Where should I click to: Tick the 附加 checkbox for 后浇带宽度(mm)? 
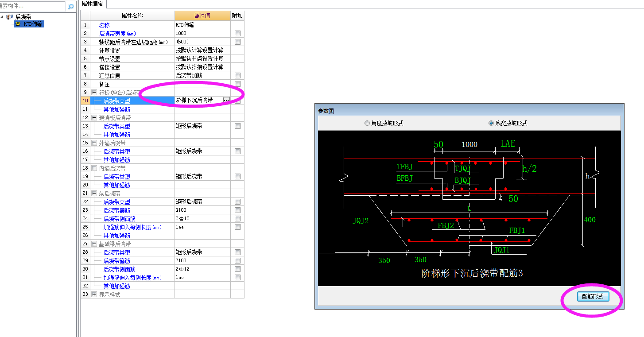click(x=238, y=33)
